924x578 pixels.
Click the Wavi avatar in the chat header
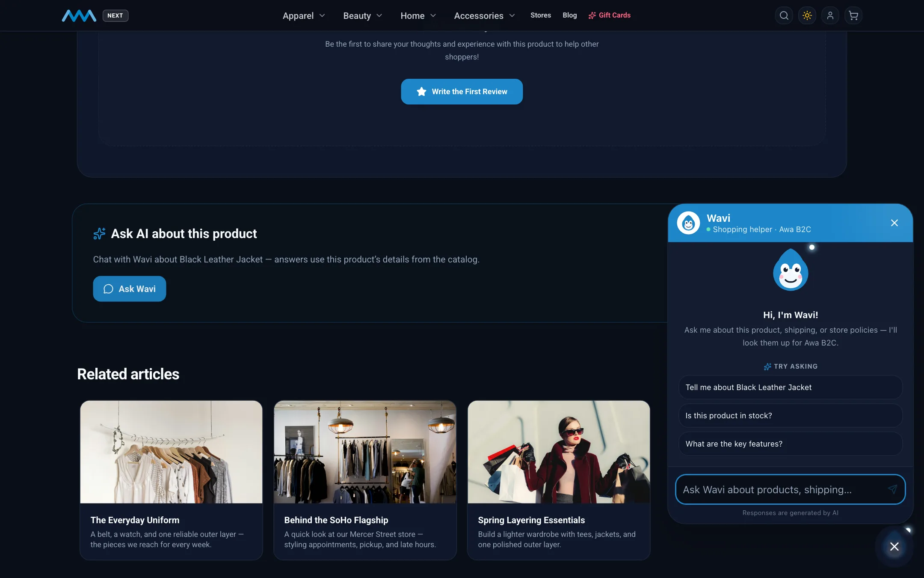pos(688,223)
